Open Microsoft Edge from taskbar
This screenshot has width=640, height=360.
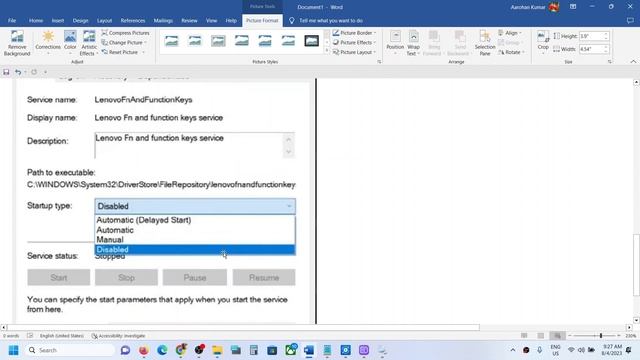[162, 350]
